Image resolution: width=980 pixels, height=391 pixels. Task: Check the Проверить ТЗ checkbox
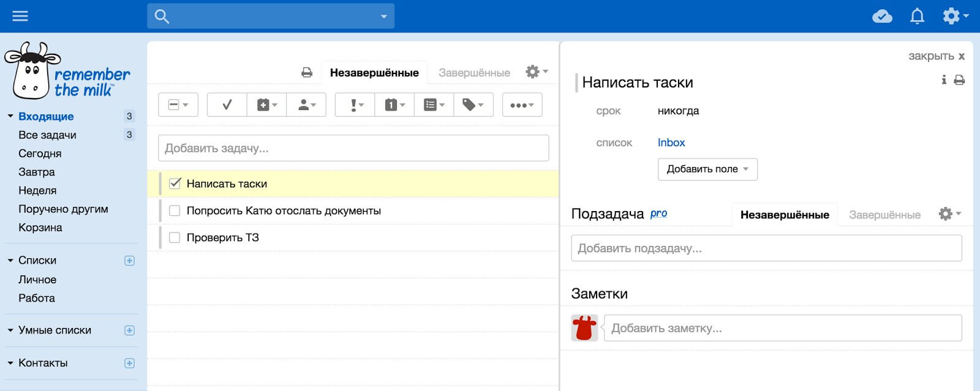click(x=175, y=237)
